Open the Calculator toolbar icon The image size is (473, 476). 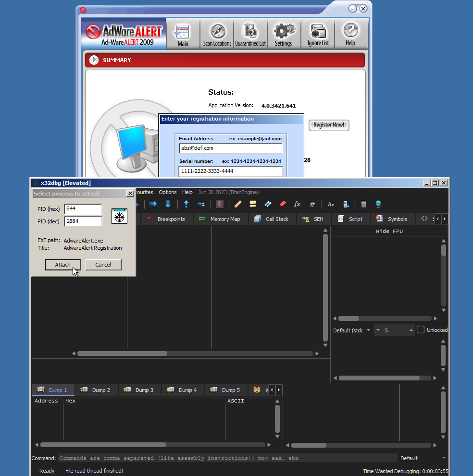363,204
